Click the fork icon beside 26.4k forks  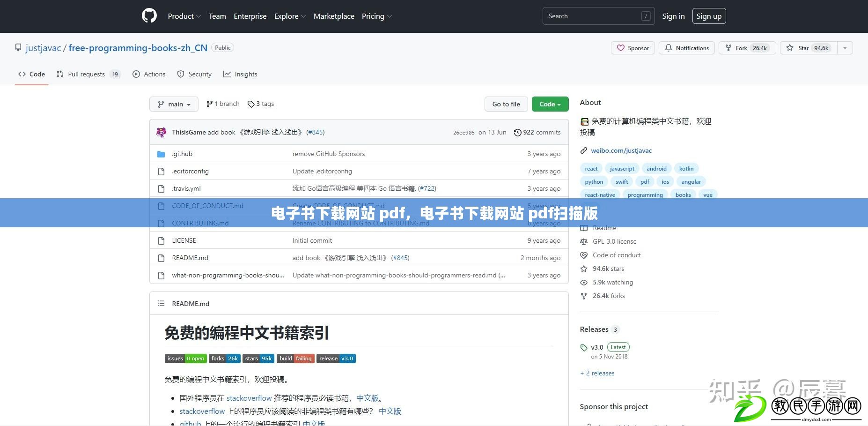point(584,296)
